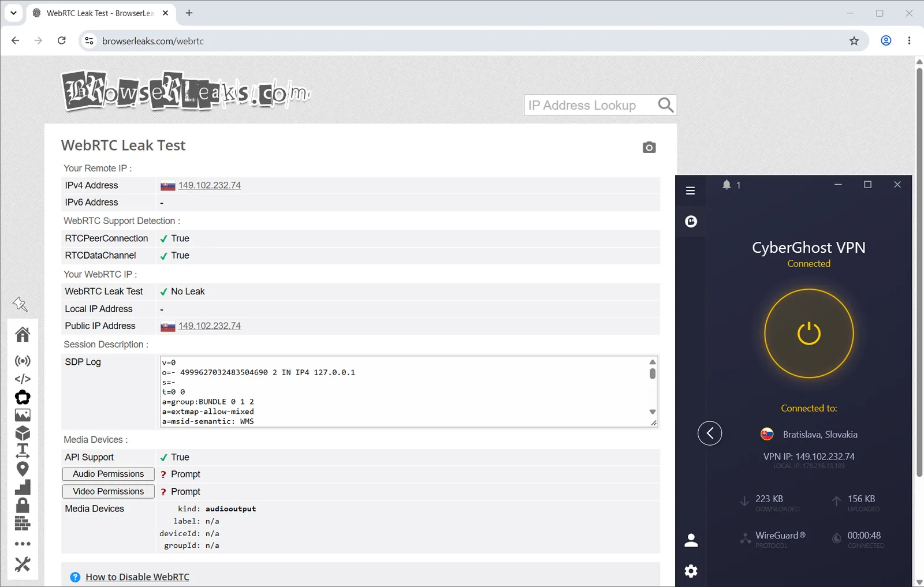The height and width of the screenshot is (587, 924).
Task: Click the browser address bar URL
Action: [153, 41]
